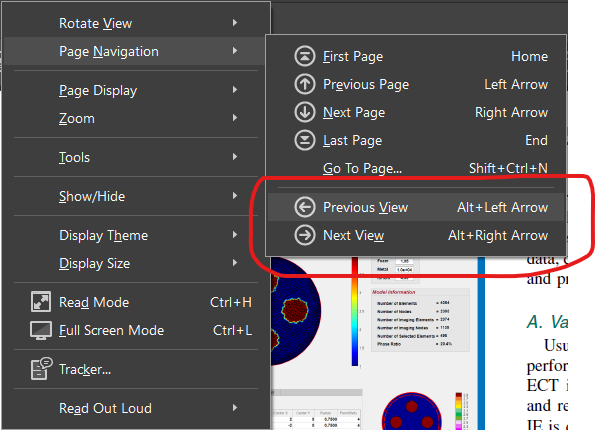
Task: Expand the Display Size submenu arrow
Action: 235,263
